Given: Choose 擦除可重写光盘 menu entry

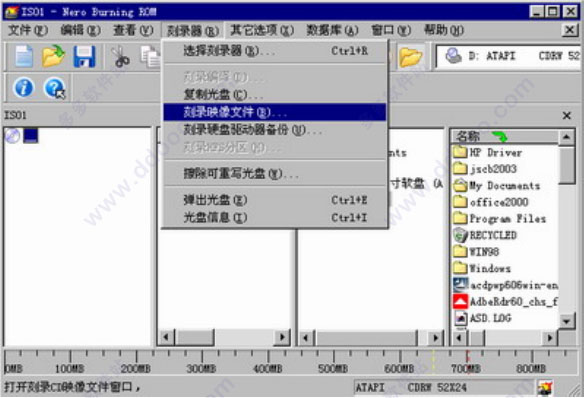Looking at the screenshot, I should click(275, 173).
